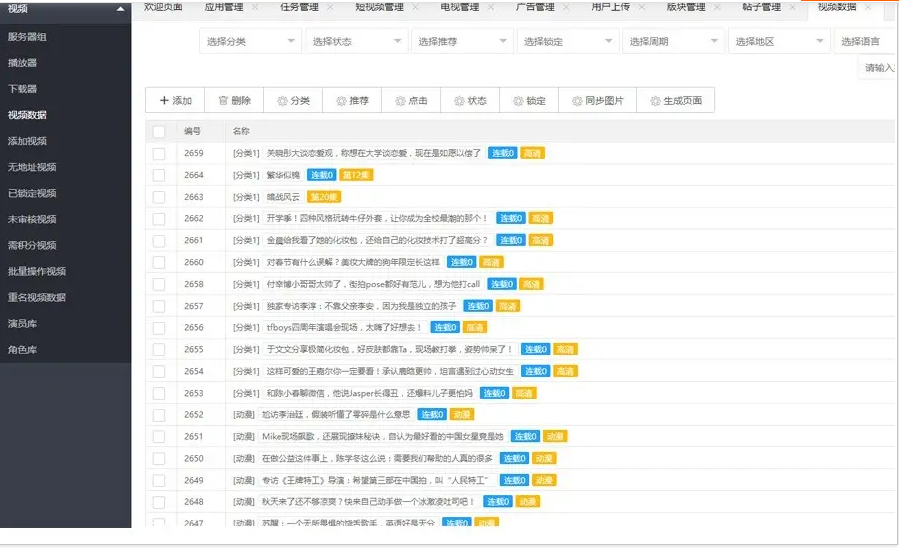Close the 版块管理 tab with its x
Viewport: 899px width, 548px height.
point(717,7)
